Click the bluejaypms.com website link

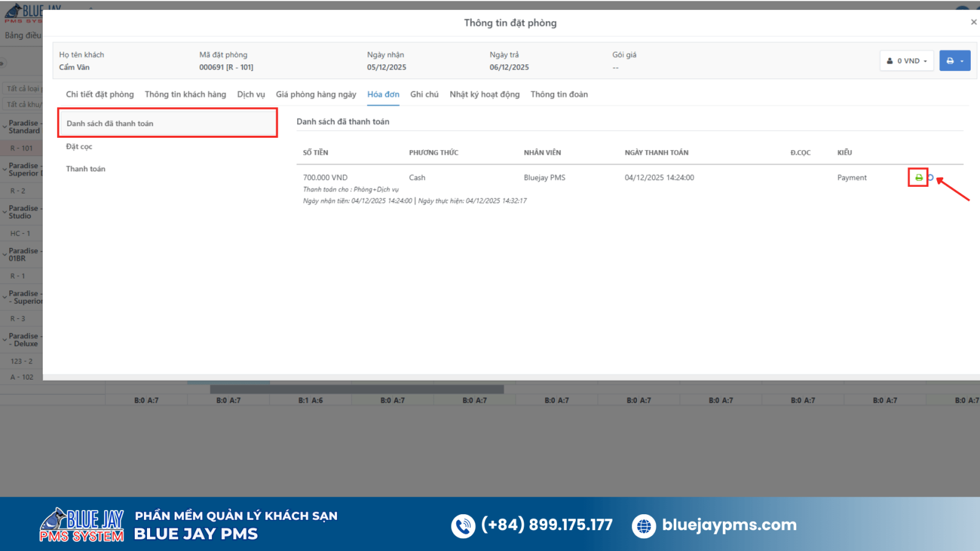(729, 525)
